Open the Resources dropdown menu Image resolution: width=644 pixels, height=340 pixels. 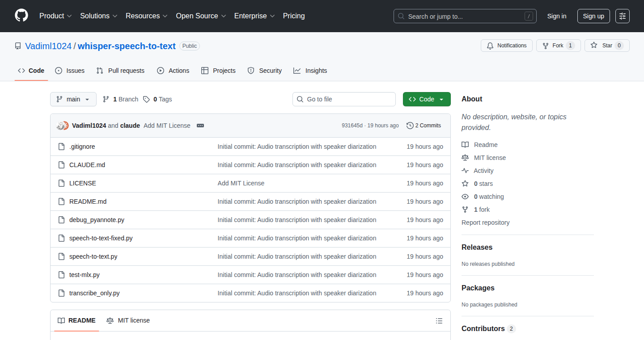pos(147,16)
